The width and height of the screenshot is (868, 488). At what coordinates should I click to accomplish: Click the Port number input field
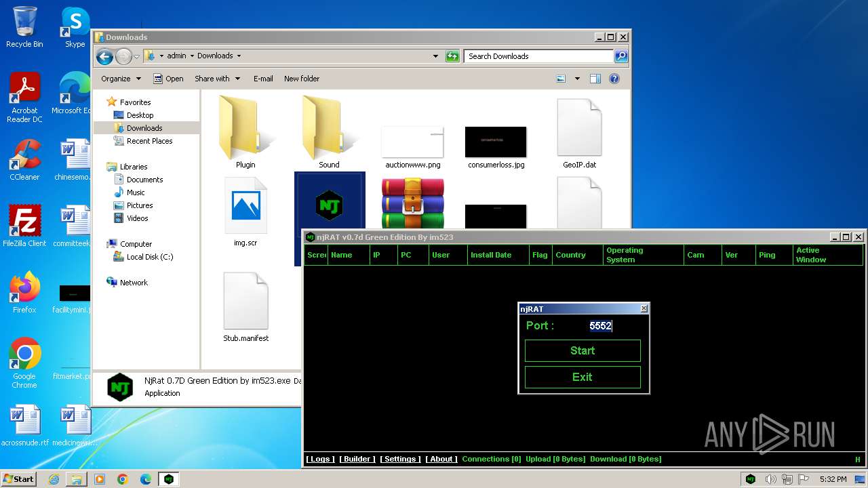[600, 326]
